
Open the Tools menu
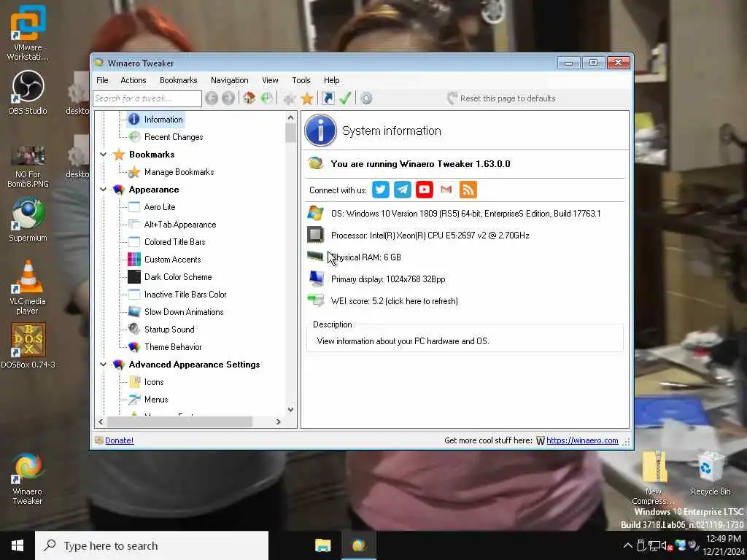point(301,80)
